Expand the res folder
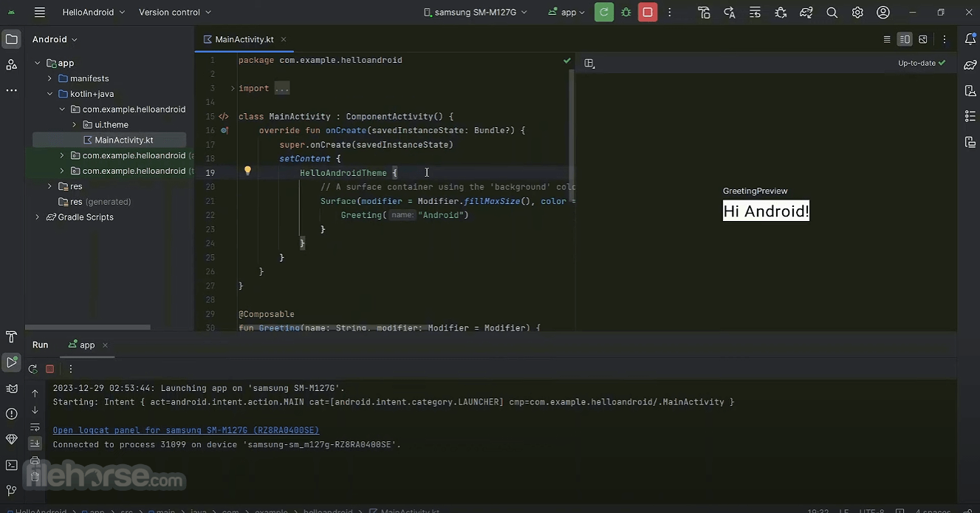Image resolution: width=980 pixels, height=513 pixels. coord(49,186)
